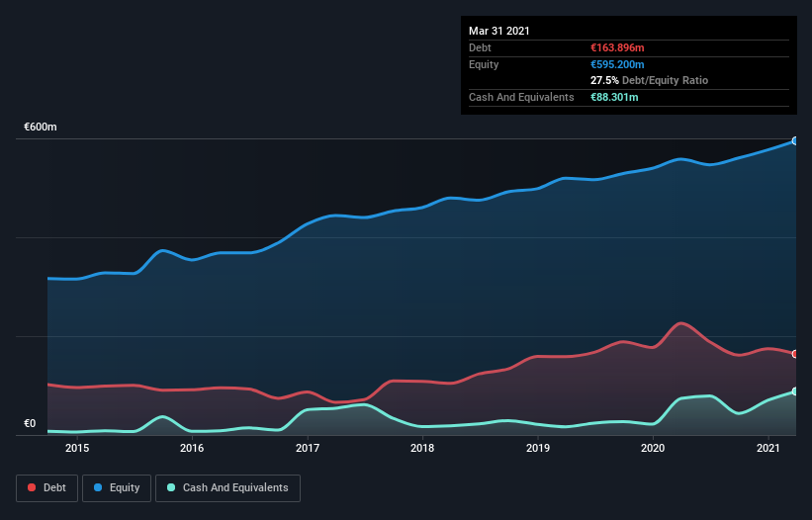Select the Debt end-point marker on chart
812x520 pixels.
[795, 354]
